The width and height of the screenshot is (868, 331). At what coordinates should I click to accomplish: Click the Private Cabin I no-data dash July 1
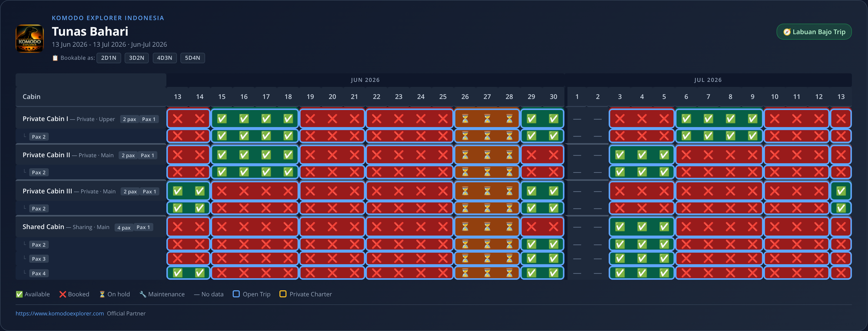(x=577, y=119)
